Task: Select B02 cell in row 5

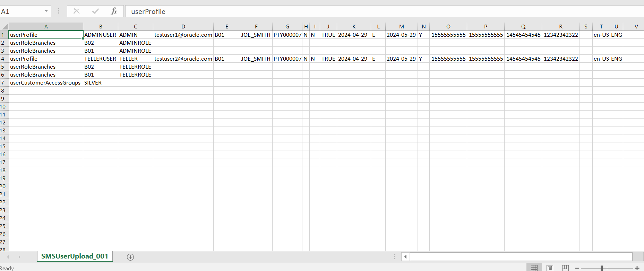Action: [101, 67]
